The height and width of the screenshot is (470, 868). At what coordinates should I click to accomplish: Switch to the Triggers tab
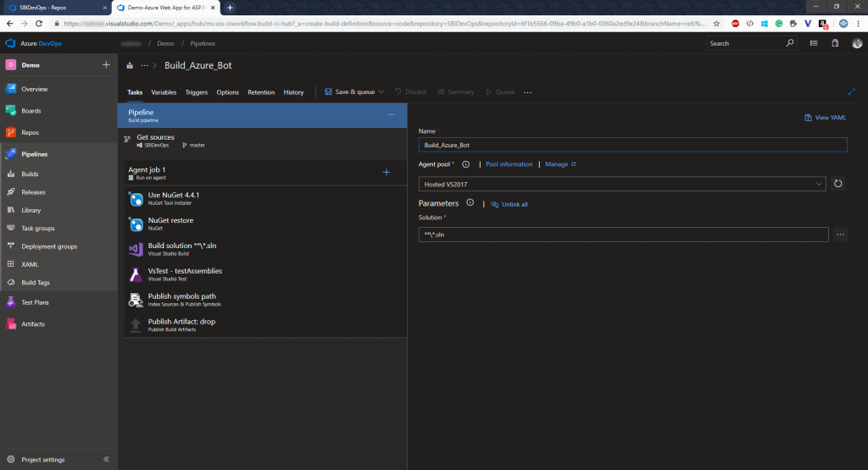[x=197, y=92]
